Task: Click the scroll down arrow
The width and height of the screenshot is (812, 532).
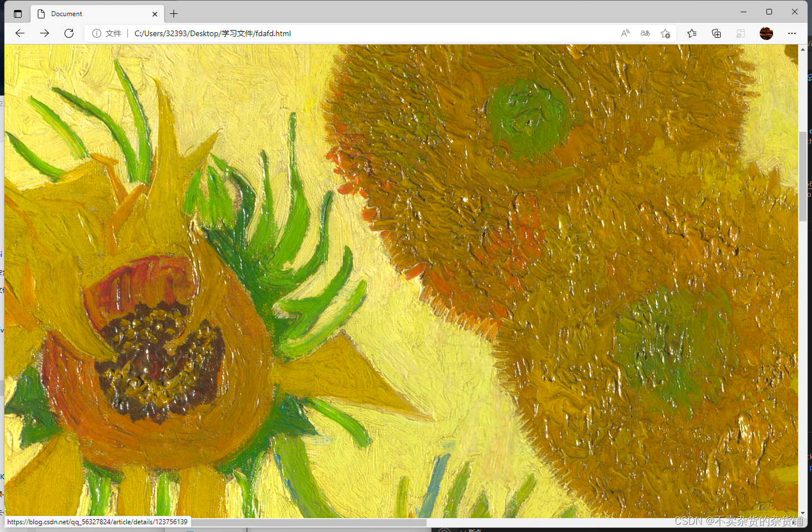Action: [803, 513]
